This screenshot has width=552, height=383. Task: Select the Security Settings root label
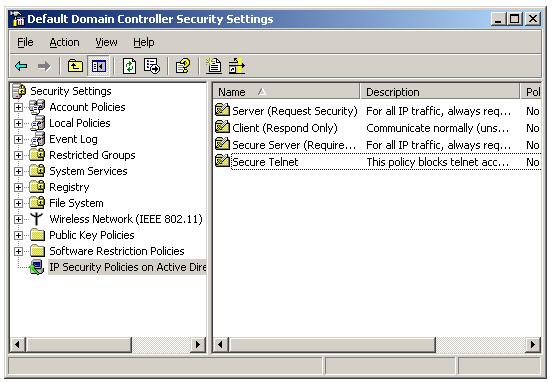pos(71,91)
